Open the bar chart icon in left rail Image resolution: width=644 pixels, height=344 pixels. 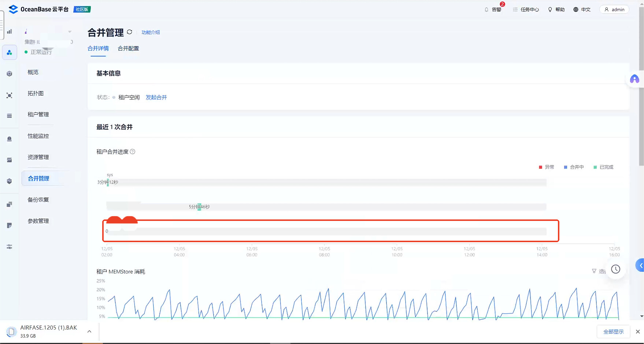pos(10,32)
